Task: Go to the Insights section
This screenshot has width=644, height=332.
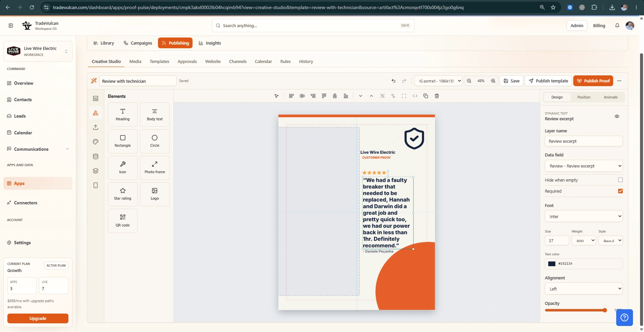Action: click(210, 43)
